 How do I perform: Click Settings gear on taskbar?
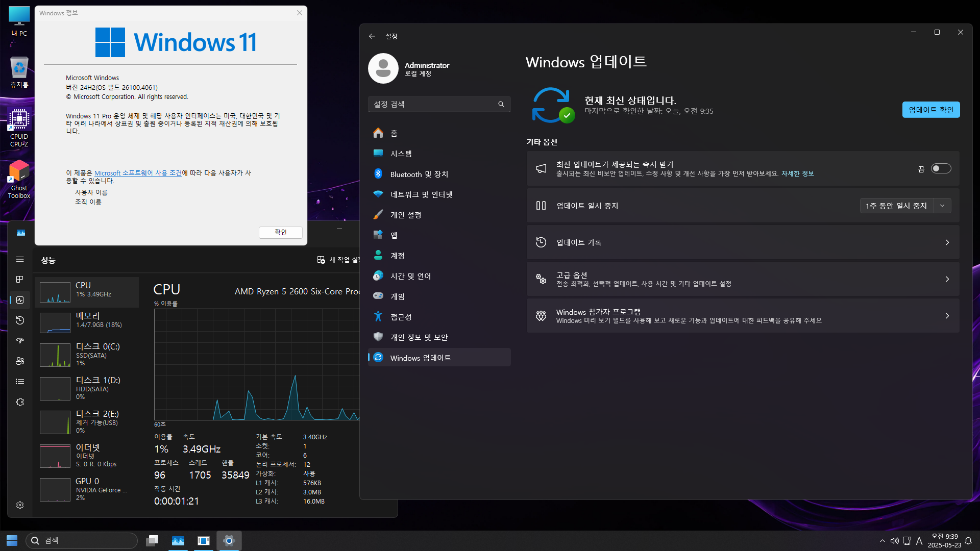point(229,541)
